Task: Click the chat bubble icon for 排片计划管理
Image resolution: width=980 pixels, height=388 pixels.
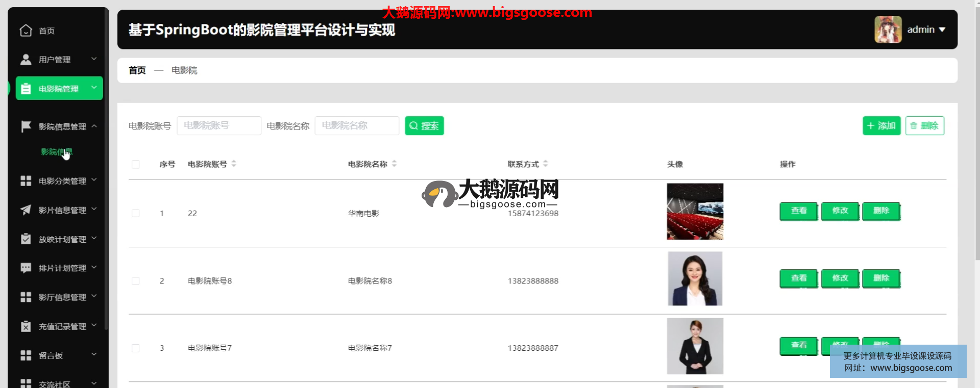Action: click(26, 268)
